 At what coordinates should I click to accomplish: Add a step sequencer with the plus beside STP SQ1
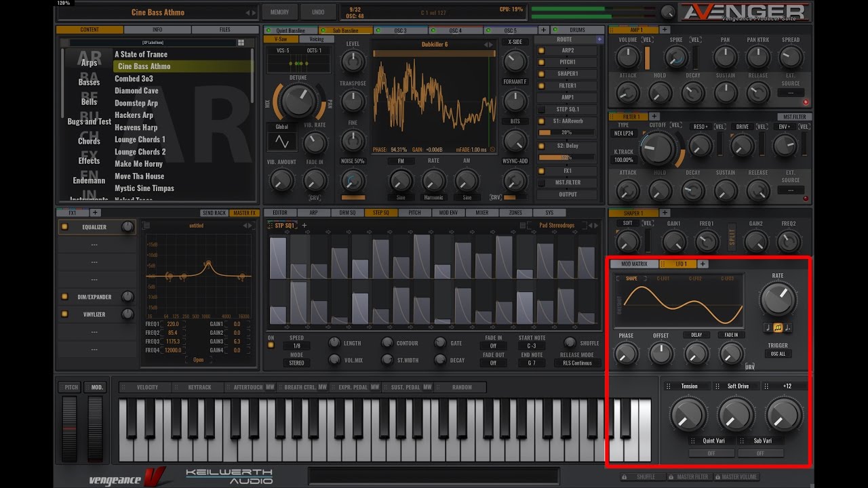tap(304, 226)
